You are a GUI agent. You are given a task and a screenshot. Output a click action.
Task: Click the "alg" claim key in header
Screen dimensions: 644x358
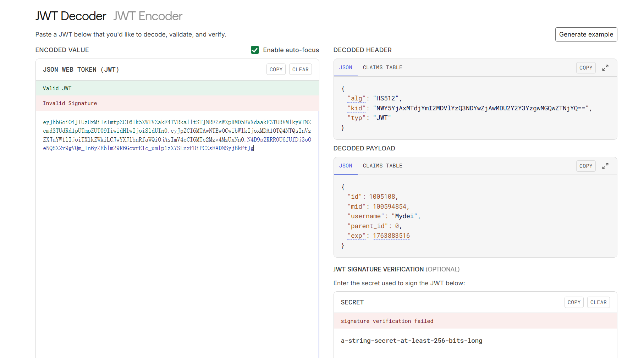356,98
